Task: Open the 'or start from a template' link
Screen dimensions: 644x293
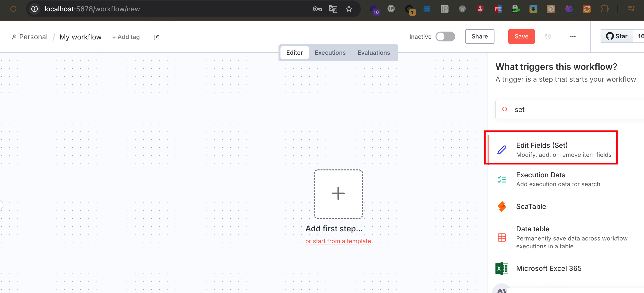Action: 338,241
